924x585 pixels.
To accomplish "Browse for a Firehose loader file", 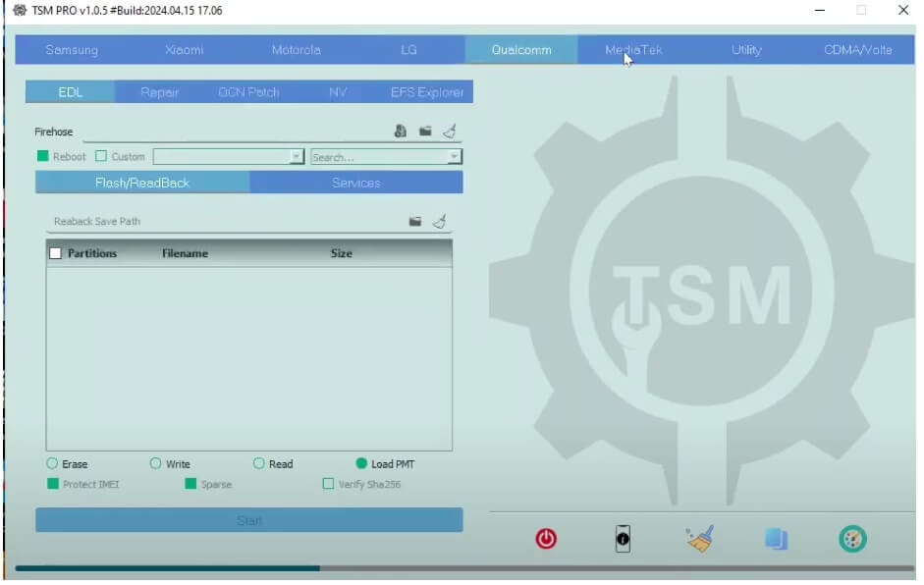I will 427,131.
